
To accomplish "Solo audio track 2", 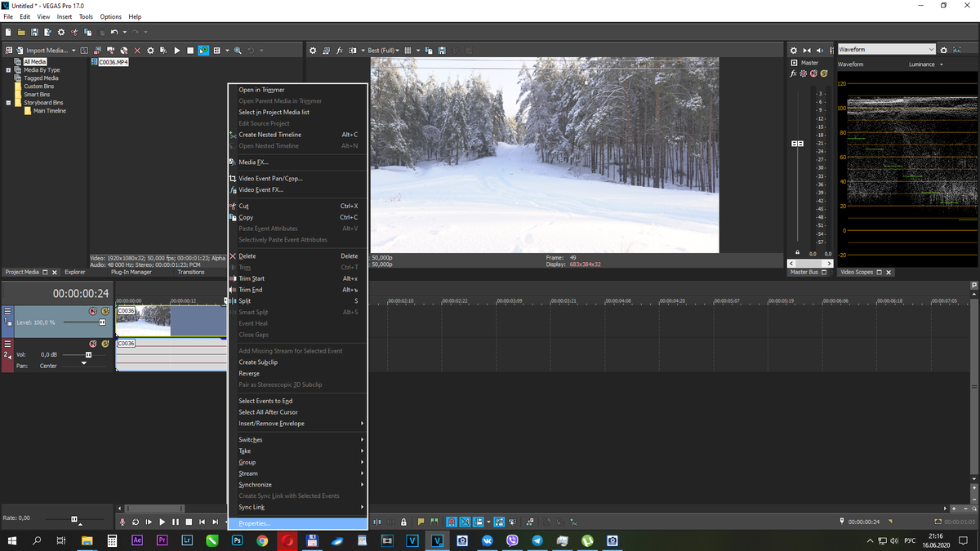I will coord(105,344).
